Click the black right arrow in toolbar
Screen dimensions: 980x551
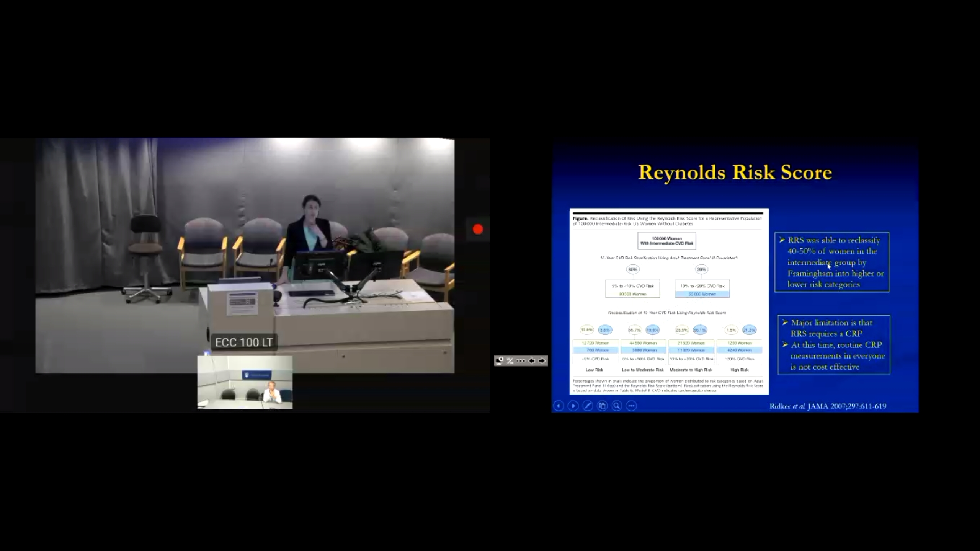pyautogui.click(x=542, y=361)
